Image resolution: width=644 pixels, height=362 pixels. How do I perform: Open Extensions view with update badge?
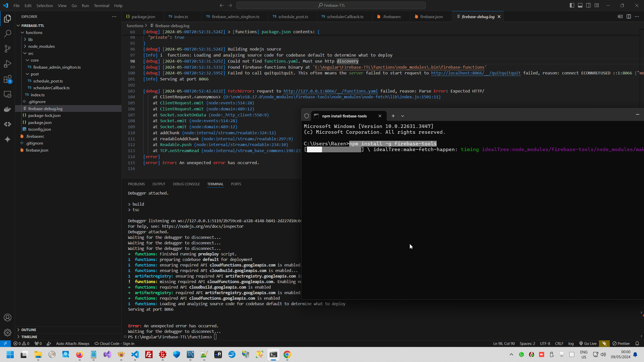pyautogui.click(x=8, y=79)
